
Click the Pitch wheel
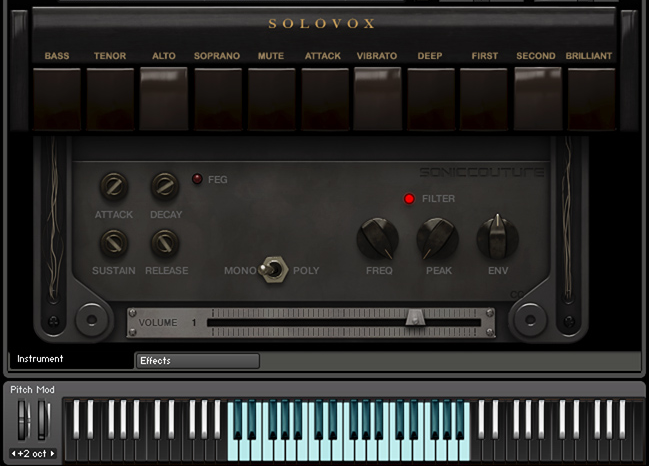click(23, 420)
